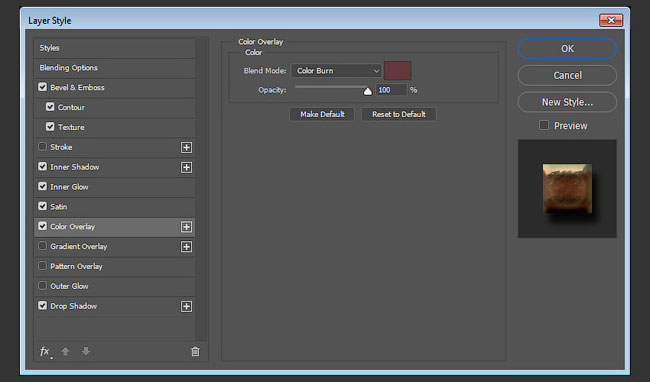650x382 pixels.
Task: Click the New Style... button
Action: [567, 102]
